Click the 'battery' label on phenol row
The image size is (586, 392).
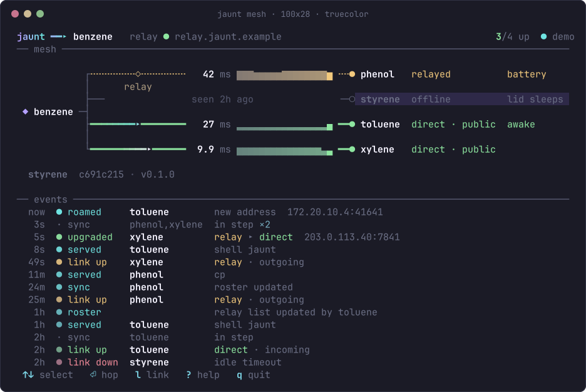(527, 75)
